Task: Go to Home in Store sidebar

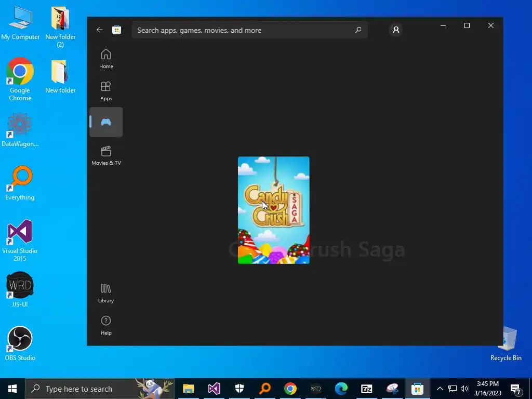Action: click(106, 59)
